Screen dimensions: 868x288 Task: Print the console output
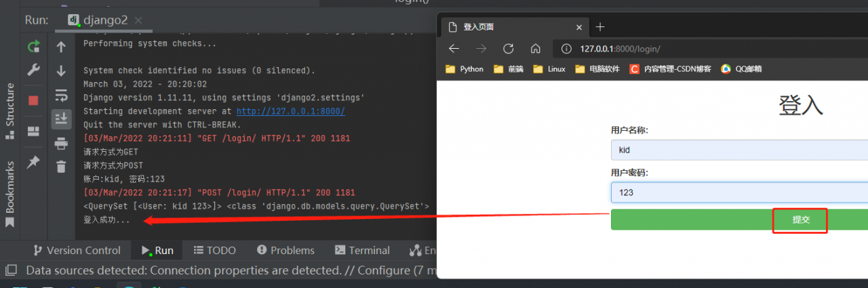61,143
